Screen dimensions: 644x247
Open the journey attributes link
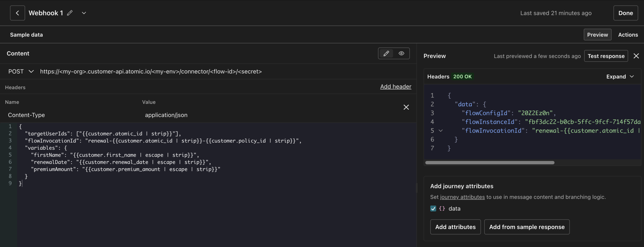462,197
